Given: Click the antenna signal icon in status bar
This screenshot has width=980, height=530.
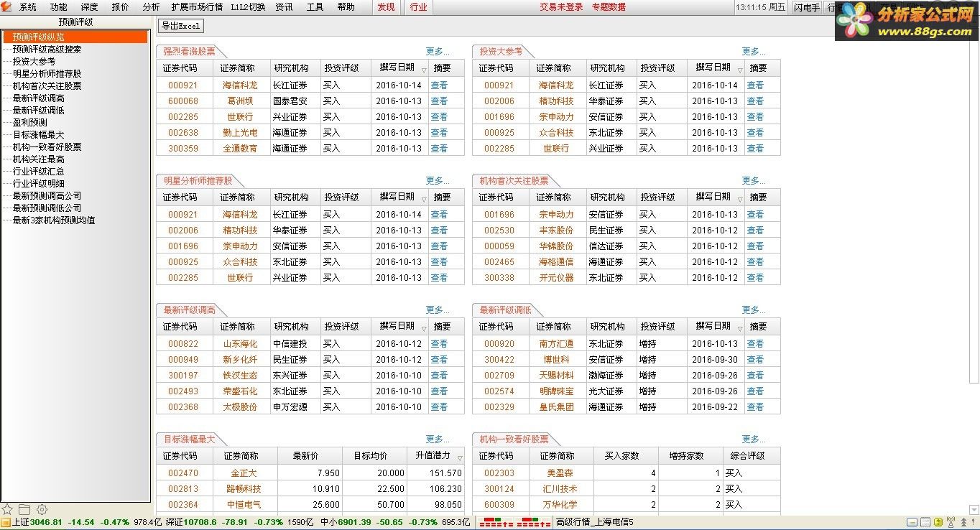Looking at the screenshot, I should point(950,523).
